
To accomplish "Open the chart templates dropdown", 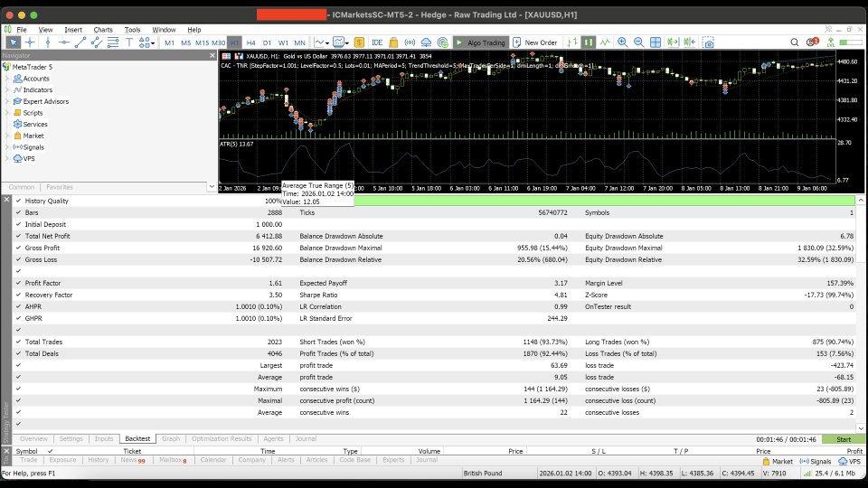I will 340,42.
